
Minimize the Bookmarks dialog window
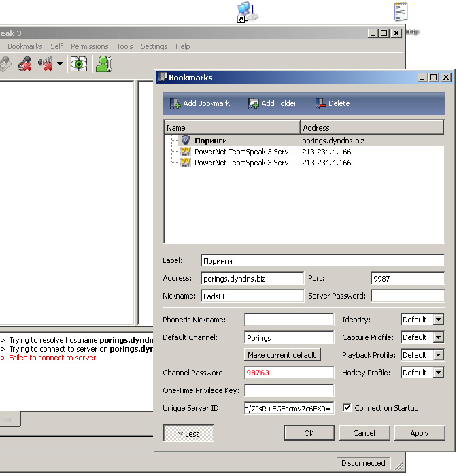point(422,78)
